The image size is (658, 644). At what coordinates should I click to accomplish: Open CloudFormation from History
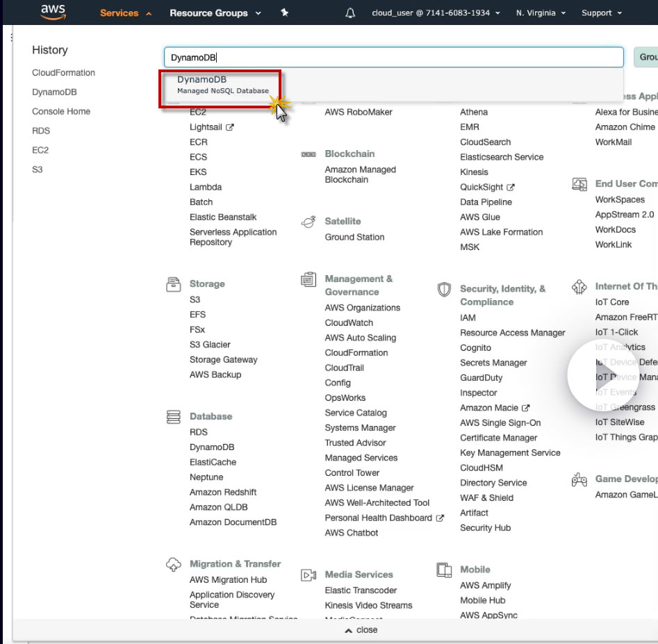pos(63,73)
